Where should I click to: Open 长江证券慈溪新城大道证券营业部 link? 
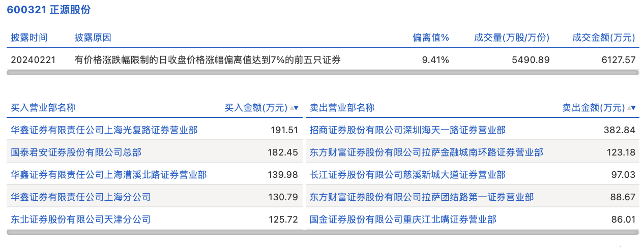click(x=407, y=175)
